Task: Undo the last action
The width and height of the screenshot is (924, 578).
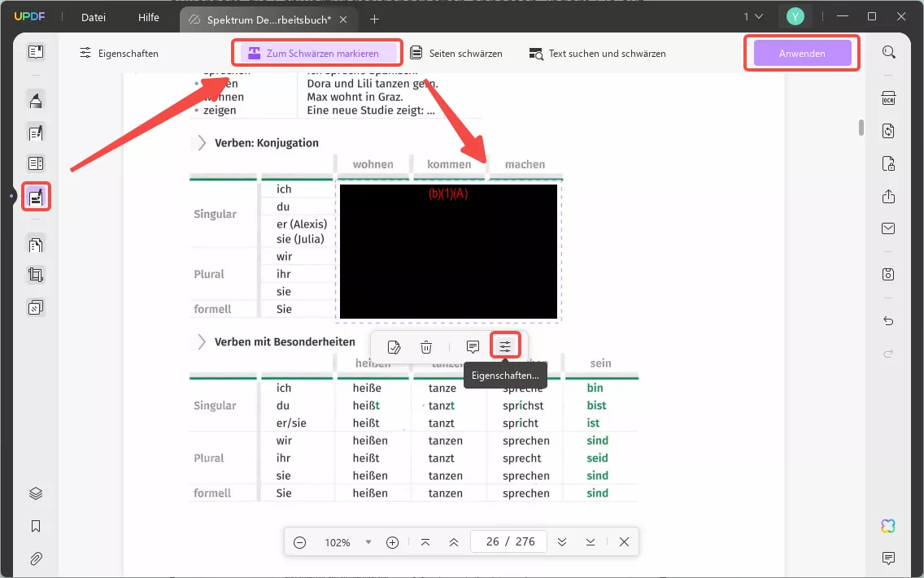Action: pos(889,320)
